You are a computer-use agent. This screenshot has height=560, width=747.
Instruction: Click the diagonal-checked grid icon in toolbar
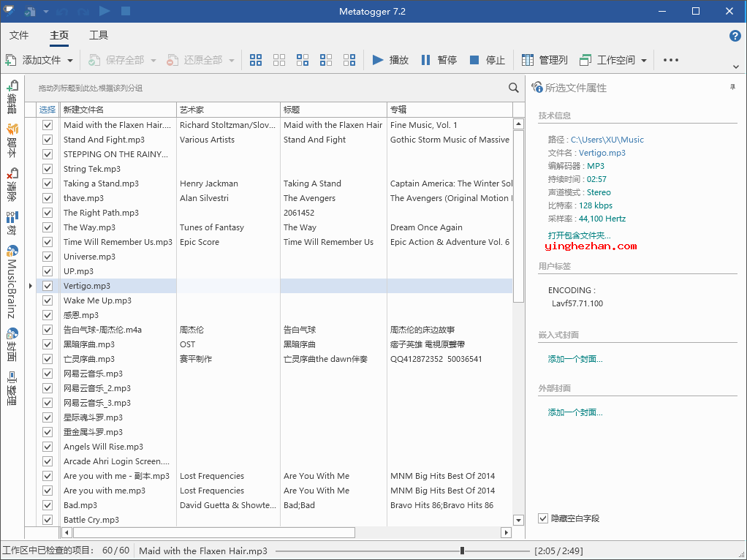point(303,60)
